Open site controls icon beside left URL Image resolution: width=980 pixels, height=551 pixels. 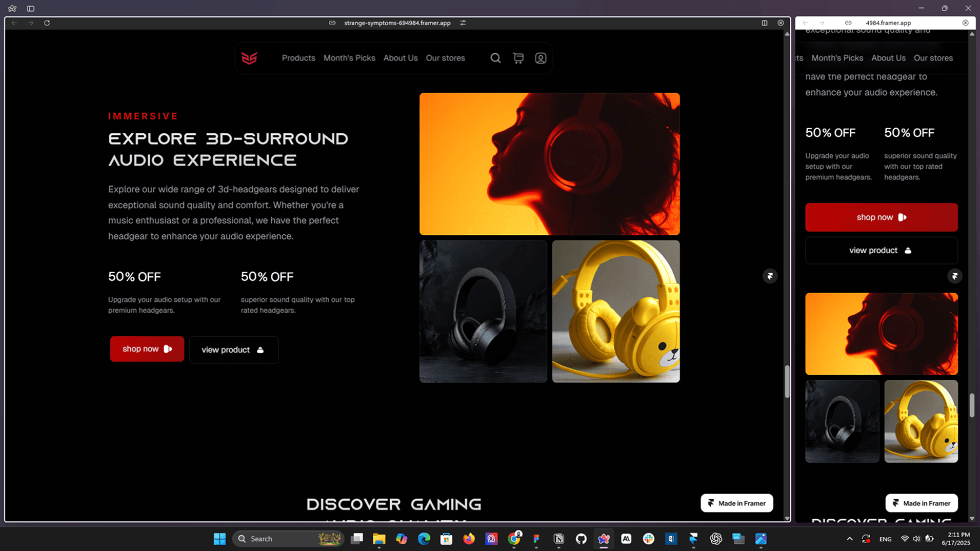463,23
